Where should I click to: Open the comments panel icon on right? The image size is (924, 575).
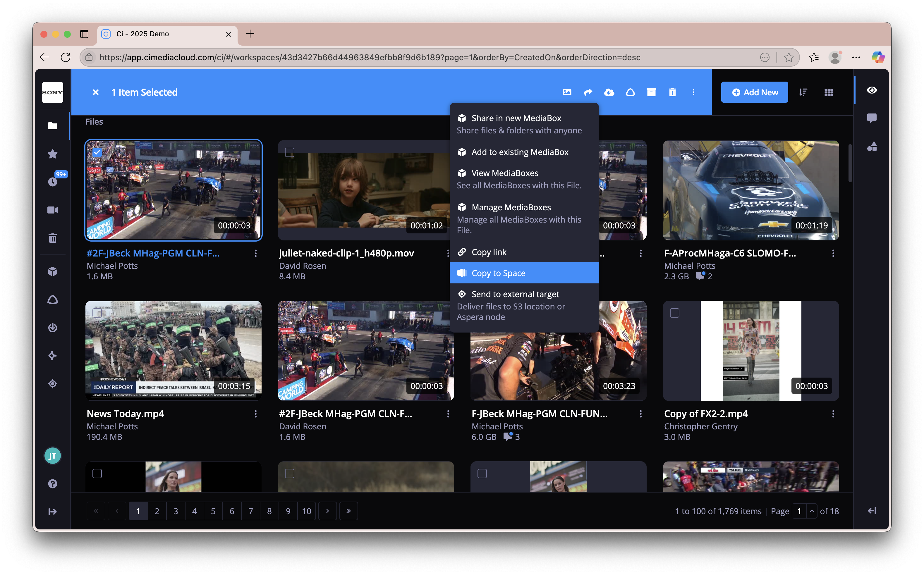[x=872, y=118]
